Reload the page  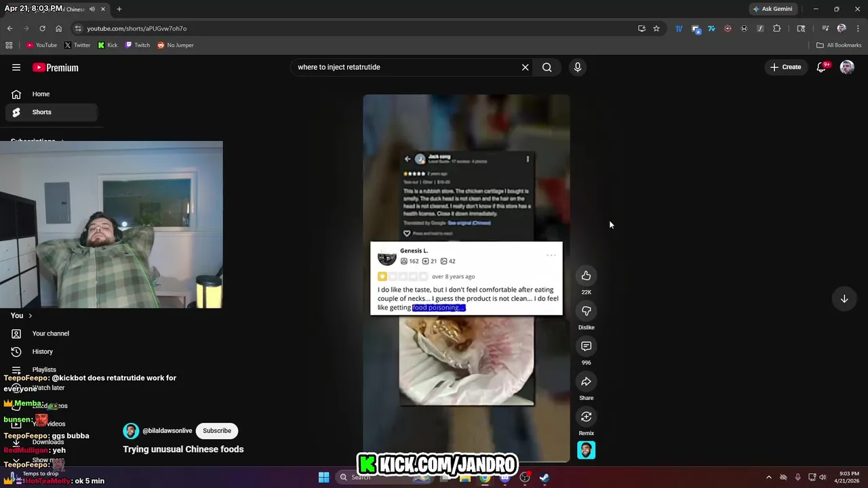(42, 28)
